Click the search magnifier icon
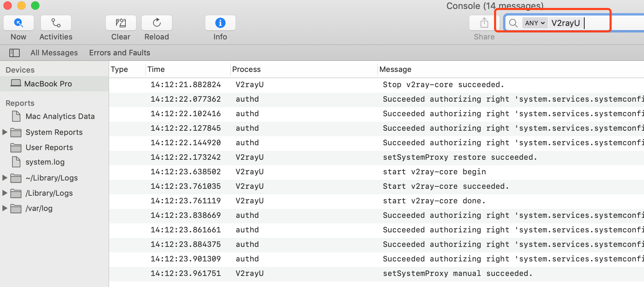 click(x=513, y=23)
